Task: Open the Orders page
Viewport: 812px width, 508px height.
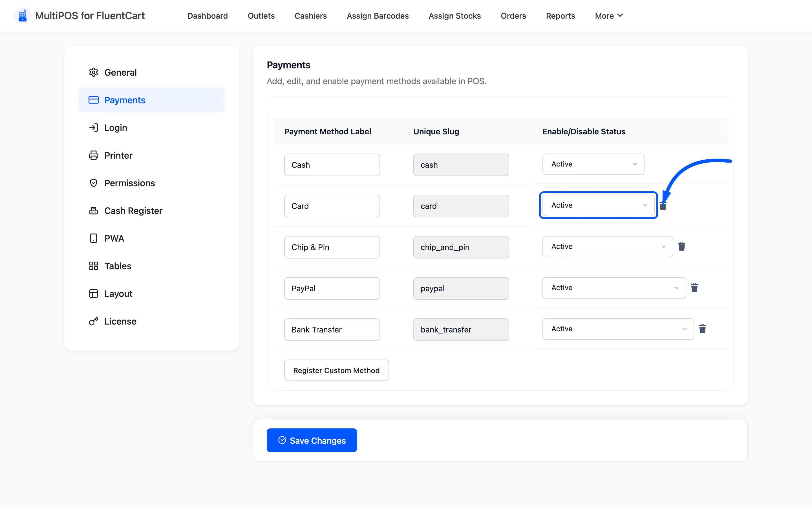Action: (x=513, y=16)
